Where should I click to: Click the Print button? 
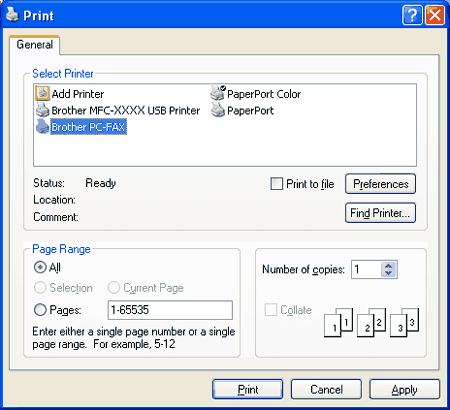247,389
